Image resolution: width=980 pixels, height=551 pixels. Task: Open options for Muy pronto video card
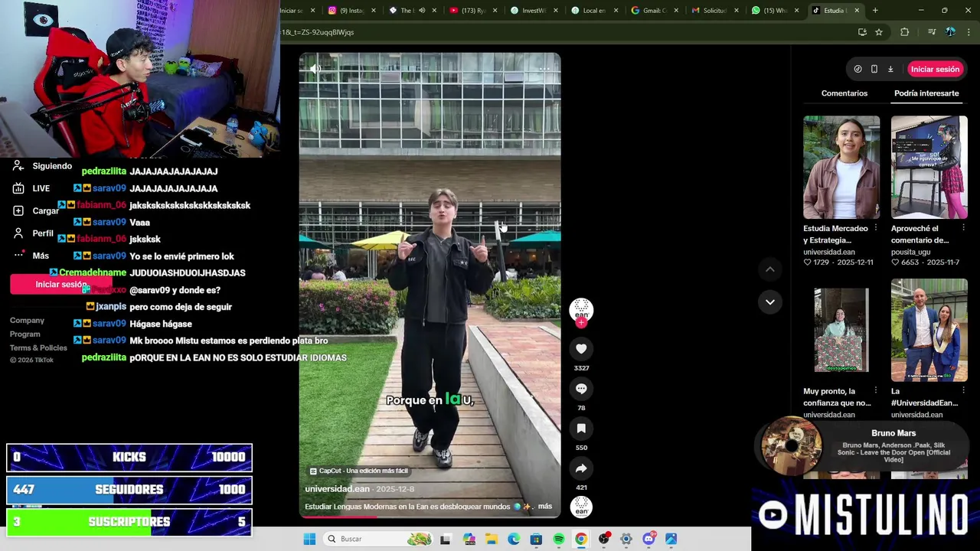click(876, 390)
